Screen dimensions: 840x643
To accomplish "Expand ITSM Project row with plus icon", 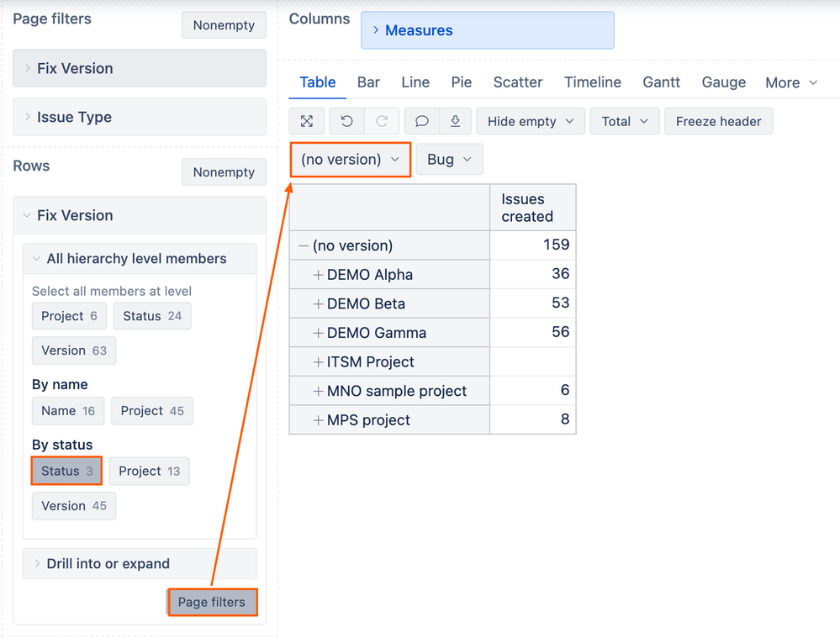I will tap(318, 362).
